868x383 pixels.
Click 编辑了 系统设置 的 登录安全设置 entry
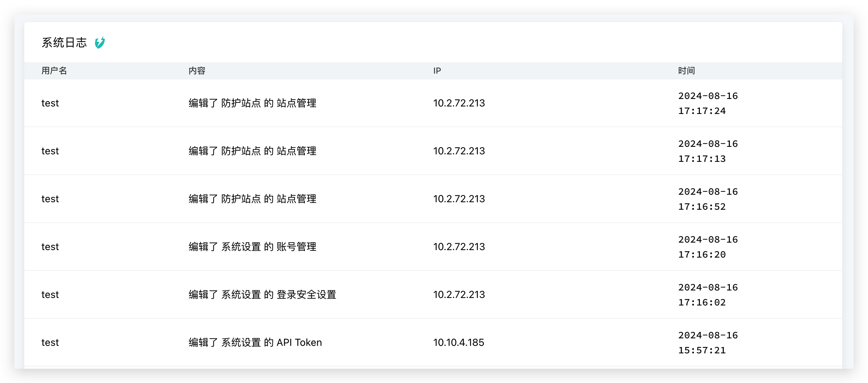point(262,295)
